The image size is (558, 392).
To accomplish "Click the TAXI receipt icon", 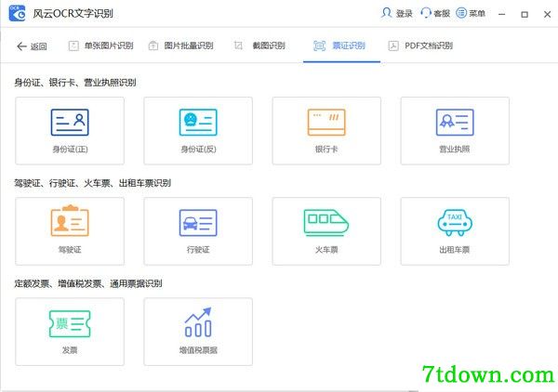I will tap(455, 223).
